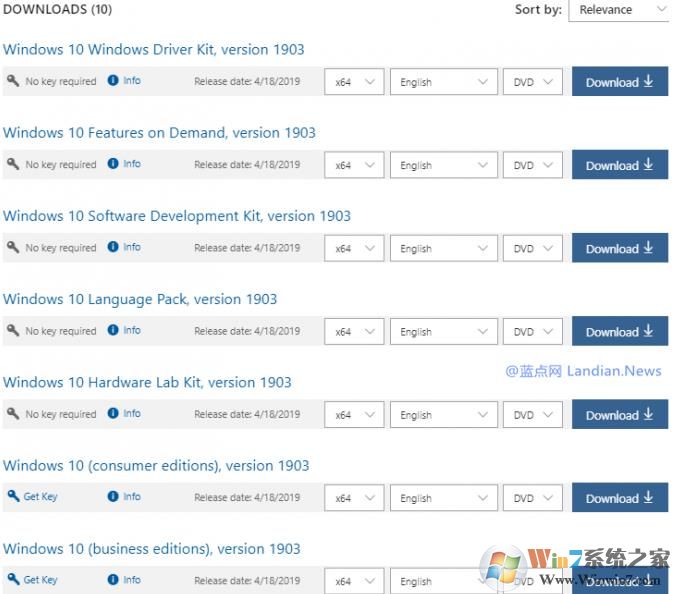Click the DOWNLOADS (10) heading text
Viewport: 677px width, 594px height.
click(57, 9)
